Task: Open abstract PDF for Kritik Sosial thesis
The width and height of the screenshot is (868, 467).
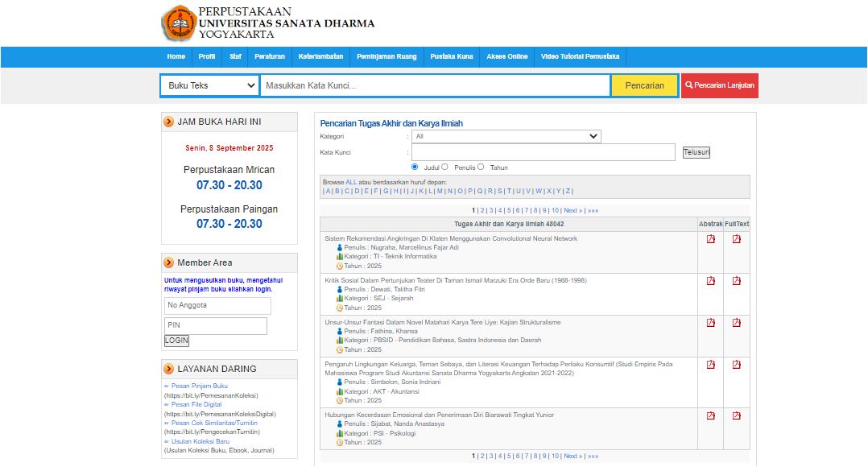Action: (x=710, y=281)
